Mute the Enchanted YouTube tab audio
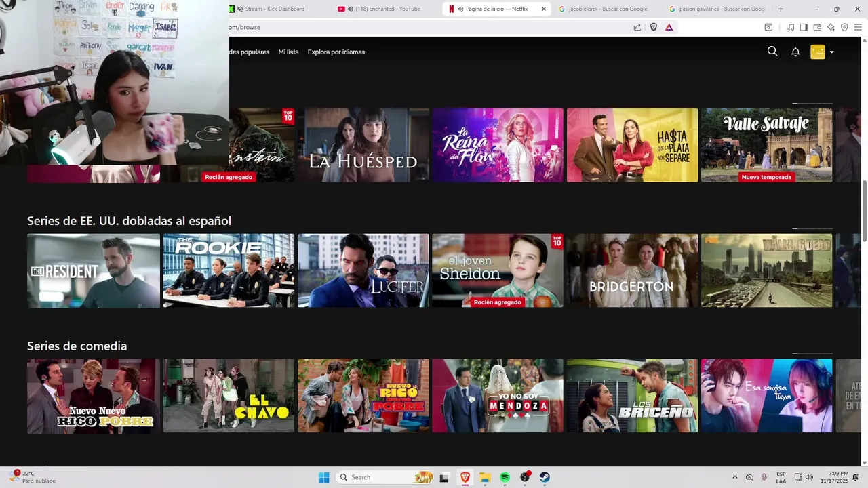The height and width of the screenshot is (488, 868). point(351,9)
